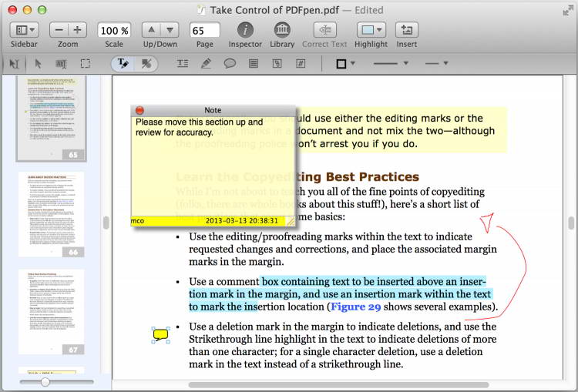
Task: Go to next page with Down arrow
Action: [170, 31]
